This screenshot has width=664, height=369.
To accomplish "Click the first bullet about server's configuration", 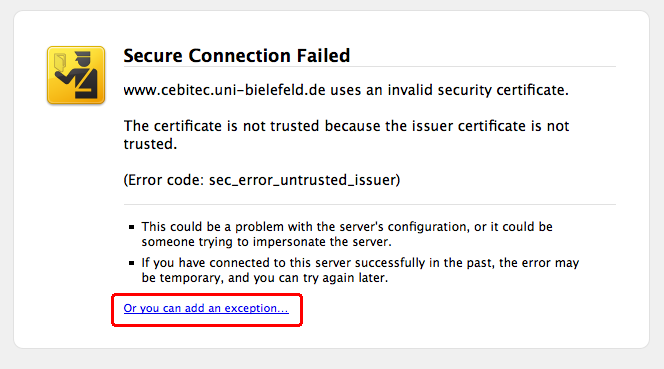I will [347, 234].
